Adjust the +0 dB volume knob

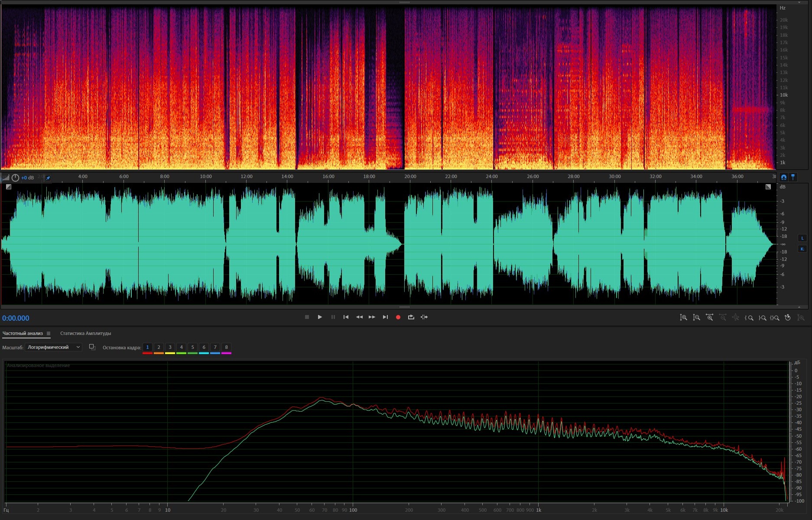point(16,178)
